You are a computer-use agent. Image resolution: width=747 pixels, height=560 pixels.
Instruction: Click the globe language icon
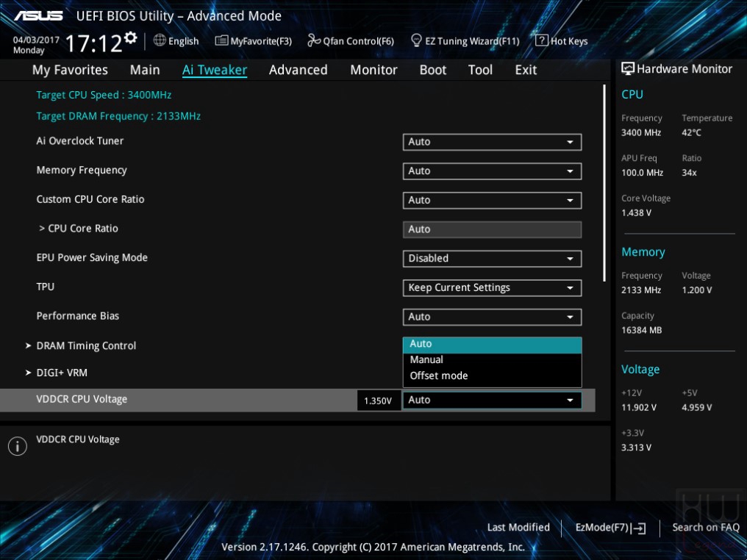tap(160, 40)
